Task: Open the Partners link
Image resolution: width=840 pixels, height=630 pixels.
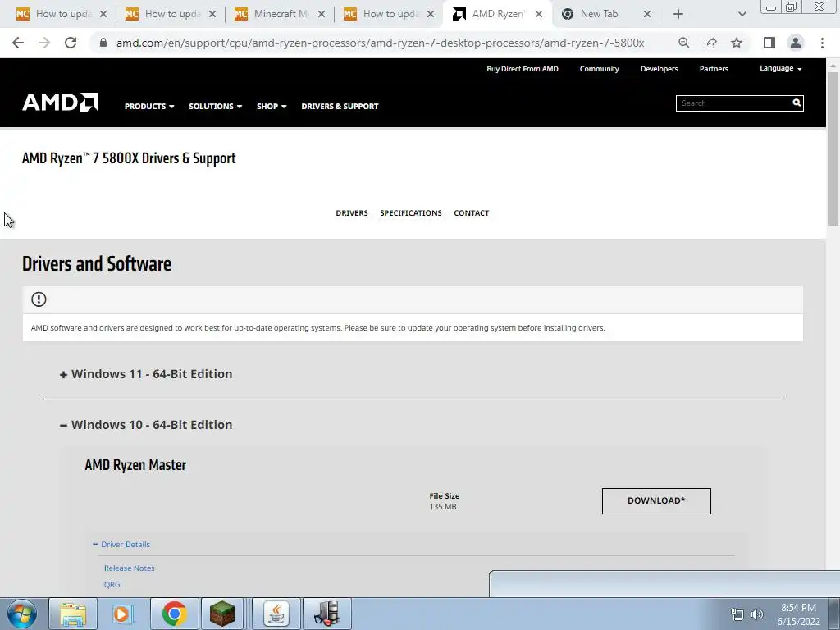Action: [714, 69]
